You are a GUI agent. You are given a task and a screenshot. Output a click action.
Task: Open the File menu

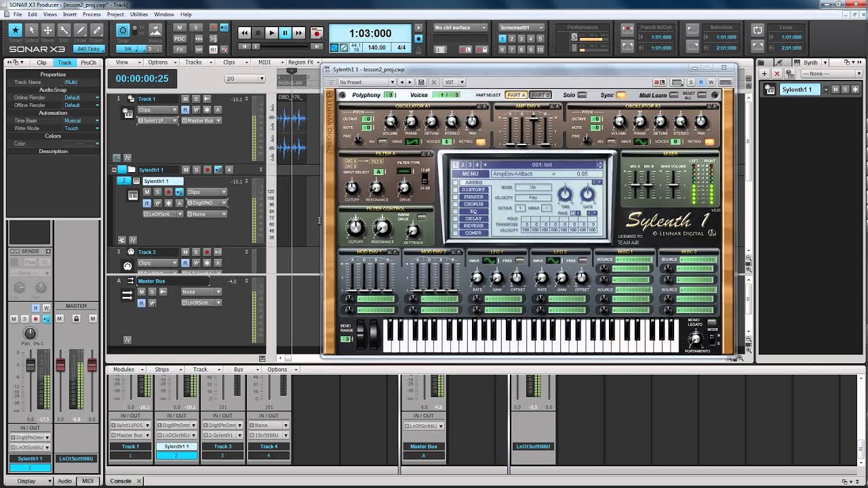(17, 14)
